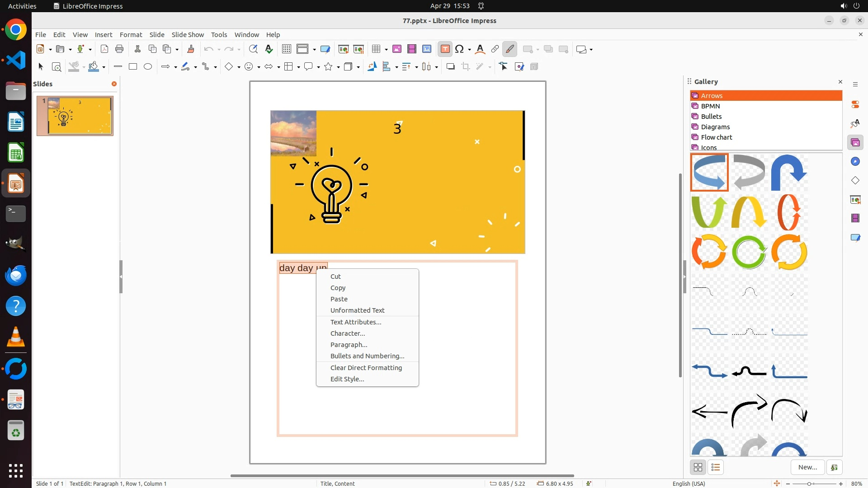
Task: Click the Insert Text Box icon
Action: 445,49
